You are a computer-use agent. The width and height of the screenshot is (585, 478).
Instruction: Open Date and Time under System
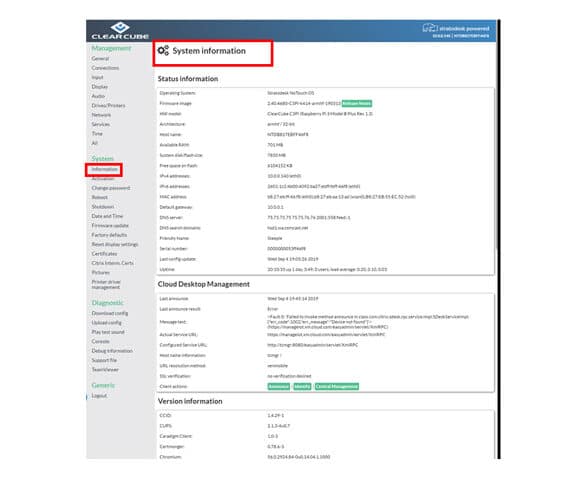(107, 216)
